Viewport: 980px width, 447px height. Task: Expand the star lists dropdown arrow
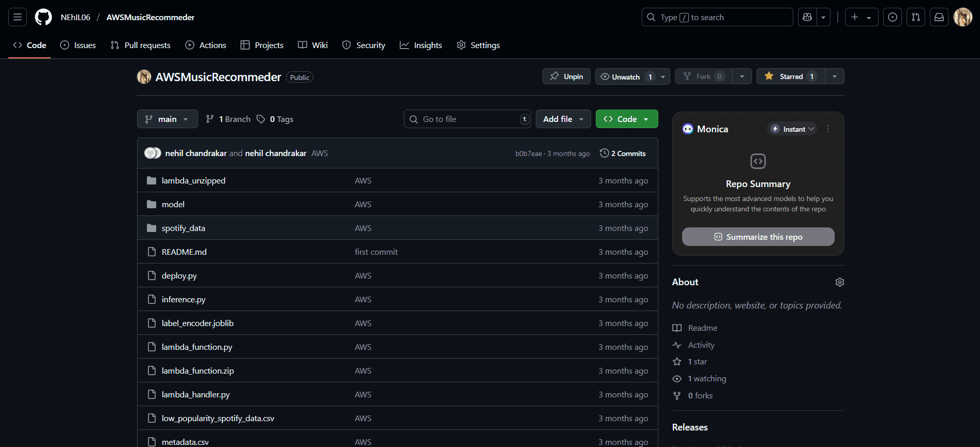click(835, 76)
